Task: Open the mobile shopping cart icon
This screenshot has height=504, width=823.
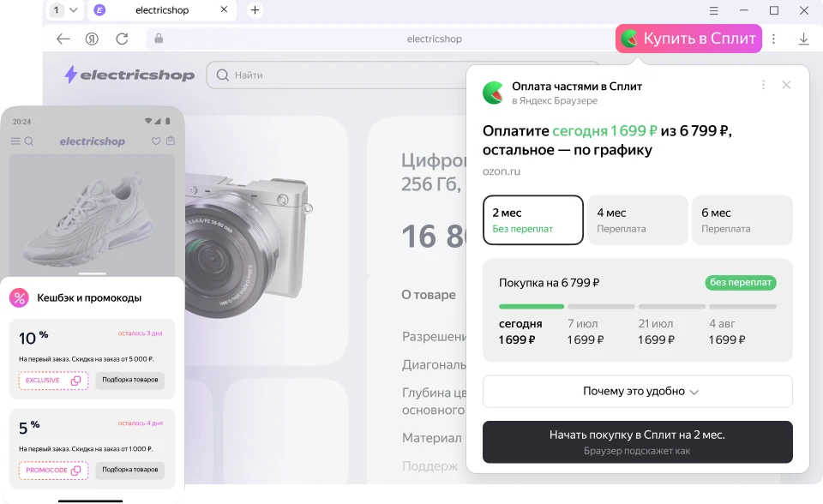Action: click(x=170, y=141)
